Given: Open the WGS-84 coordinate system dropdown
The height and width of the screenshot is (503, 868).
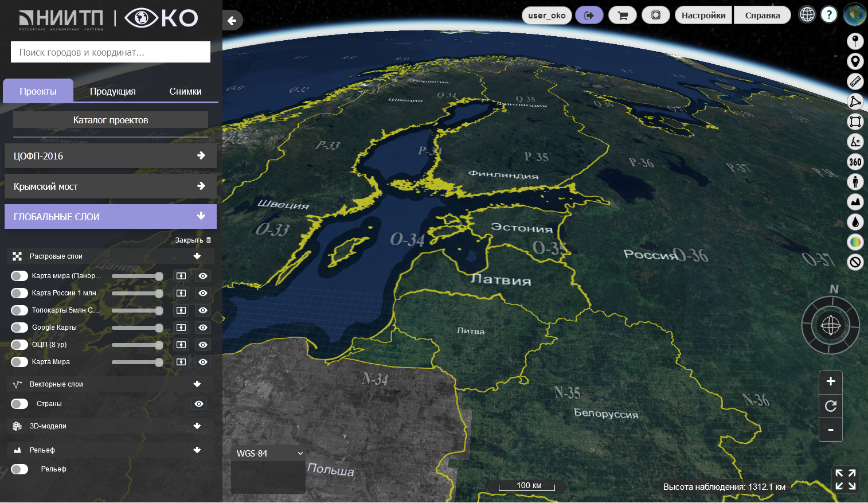Looking at the screenshot, I should point(268,453).
